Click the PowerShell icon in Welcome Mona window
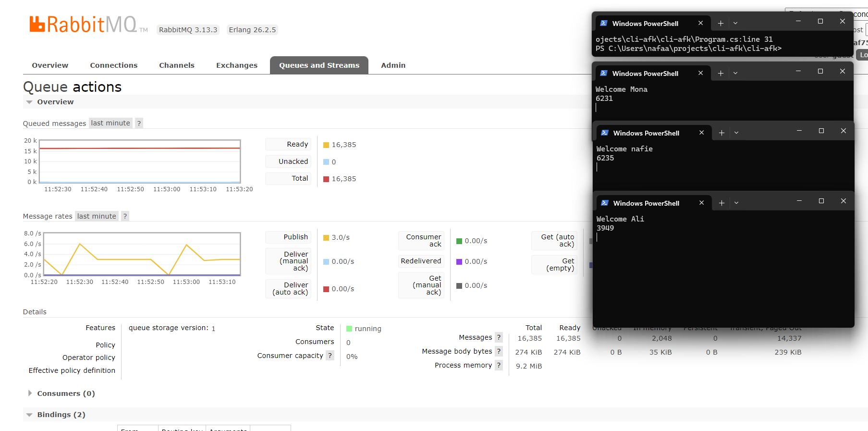Viewport: 868px width, 431px height. tap(604, 73)
